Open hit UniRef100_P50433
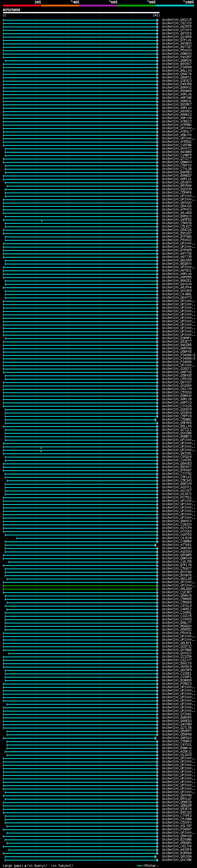 [x=177, y=50]
